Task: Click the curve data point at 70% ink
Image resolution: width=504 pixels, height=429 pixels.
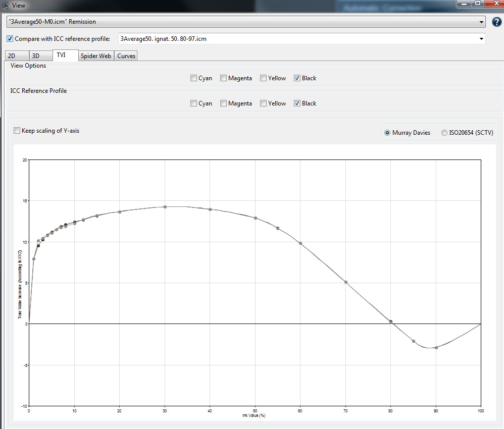Action: (346, 282)
